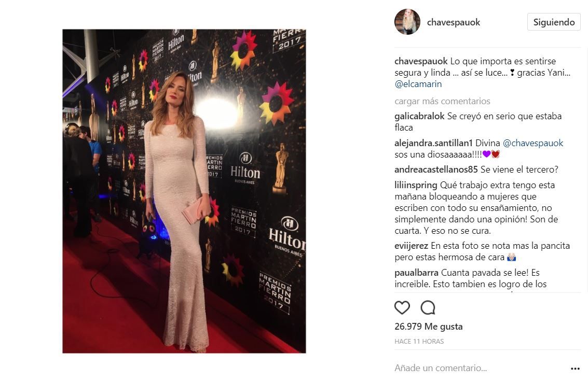Like the post with the heart icon
588x382 pixels.
coord(402,307)
